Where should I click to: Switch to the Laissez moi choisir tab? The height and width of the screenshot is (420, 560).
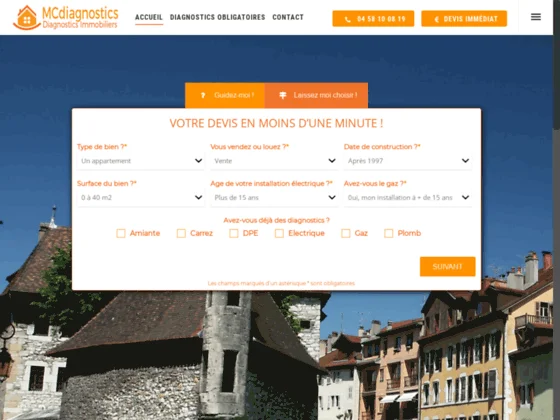pos(316,95)
